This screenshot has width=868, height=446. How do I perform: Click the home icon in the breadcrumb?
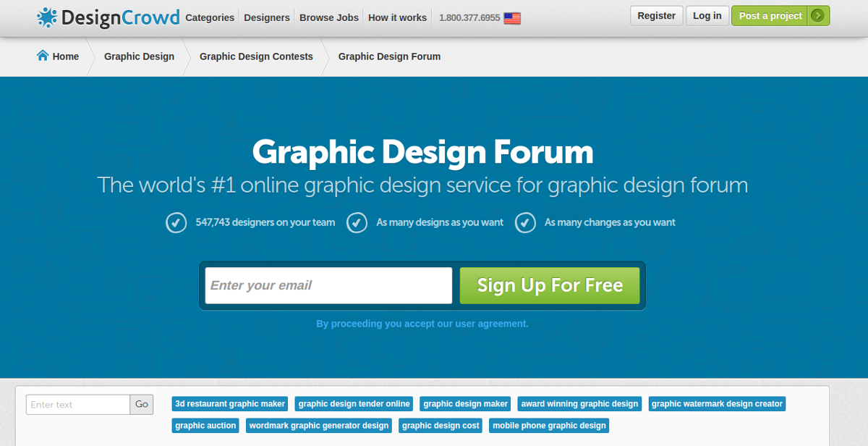pos(41,55)
